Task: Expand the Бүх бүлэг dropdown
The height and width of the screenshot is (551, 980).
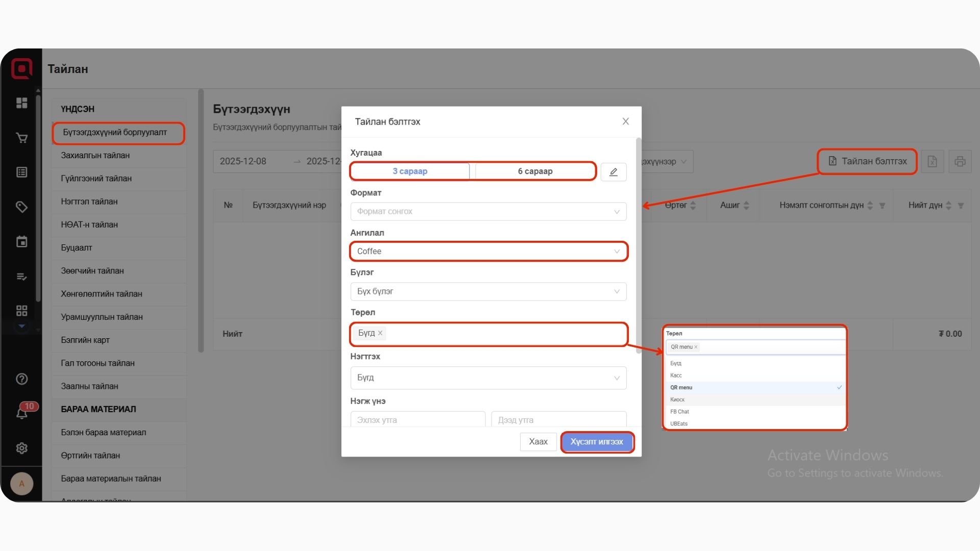Action: click(488, 291)
